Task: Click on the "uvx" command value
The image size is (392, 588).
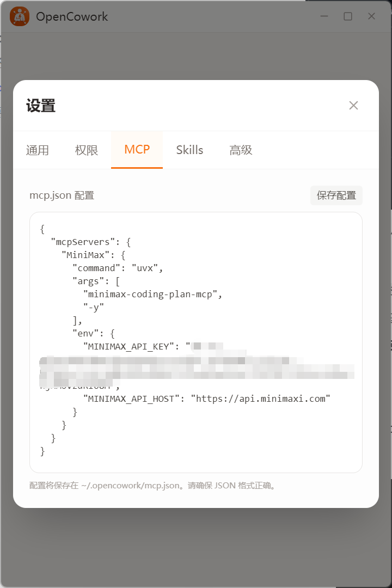Action: coord(145,268)
